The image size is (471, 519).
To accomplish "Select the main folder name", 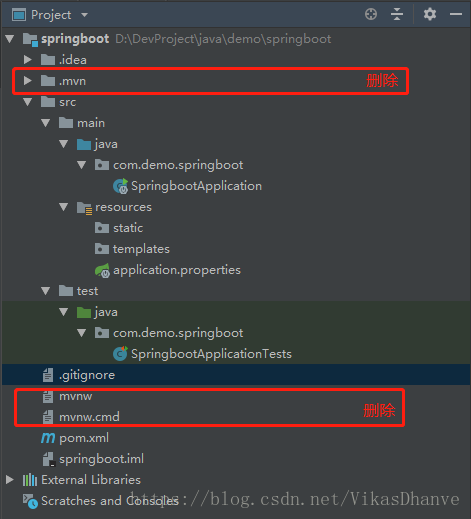I will coord(91,123).
